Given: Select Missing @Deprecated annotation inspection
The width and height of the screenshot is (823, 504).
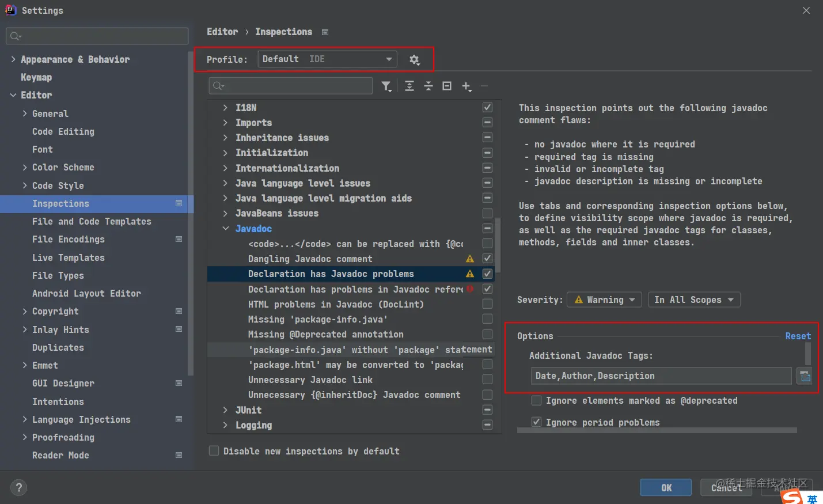Looking at the screenshot, I should [326, 334].
